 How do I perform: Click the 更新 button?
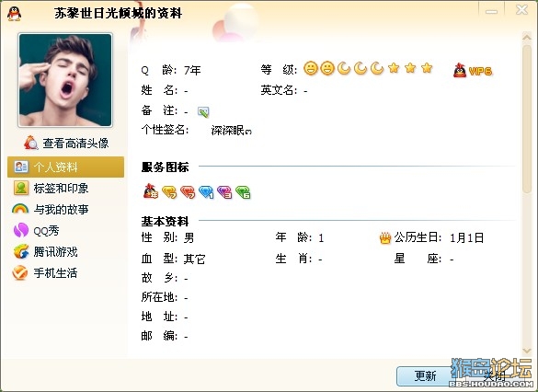point(425,375)
